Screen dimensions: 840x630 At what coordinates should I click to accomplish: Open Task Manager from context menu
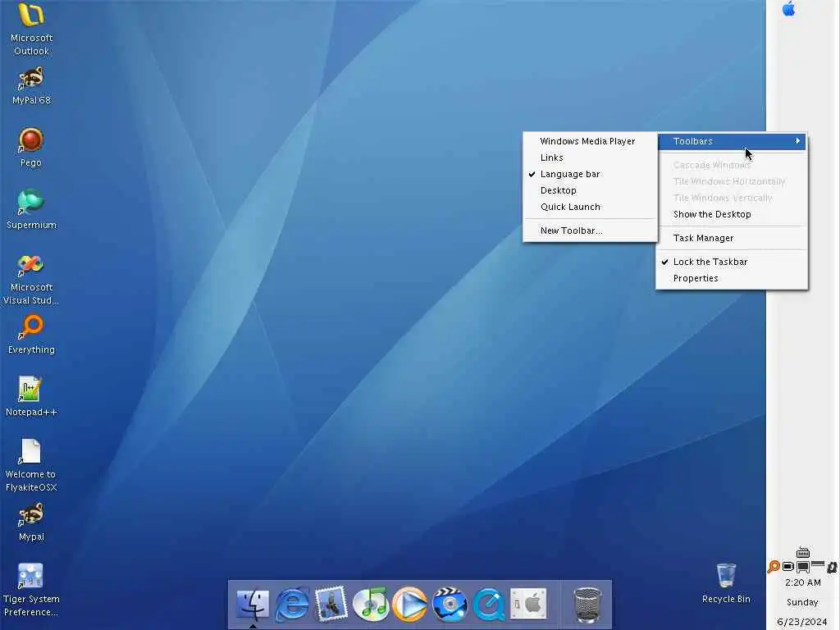732,238
